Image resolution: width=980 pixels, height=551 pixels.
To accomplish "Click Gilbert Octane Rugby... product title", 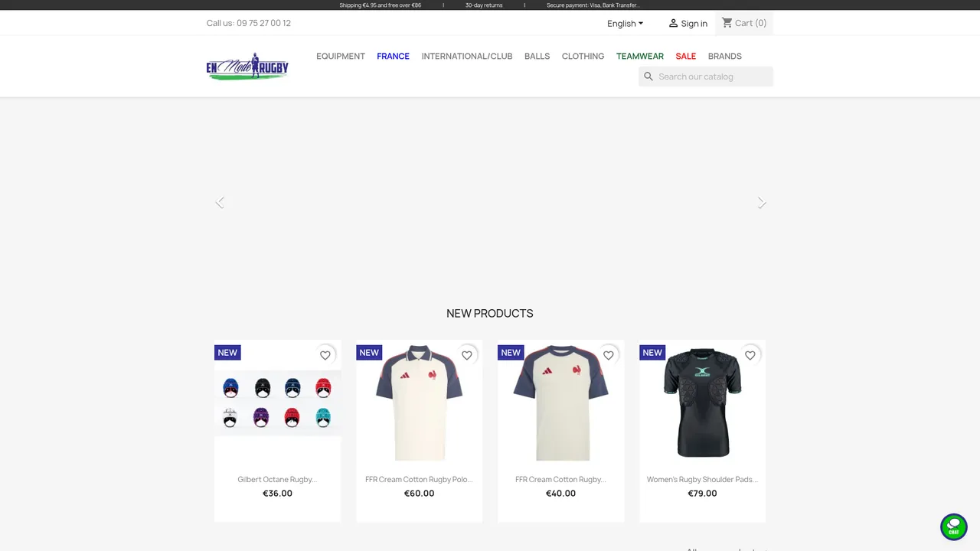I will pyautogui.click(x=277, y=479).
